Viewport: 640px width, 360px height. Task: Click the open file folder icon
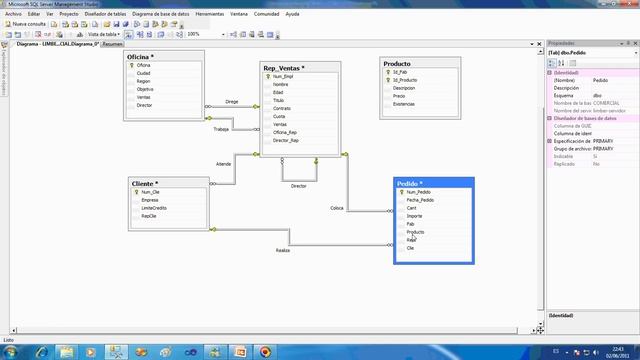click(x=107, y=24)
